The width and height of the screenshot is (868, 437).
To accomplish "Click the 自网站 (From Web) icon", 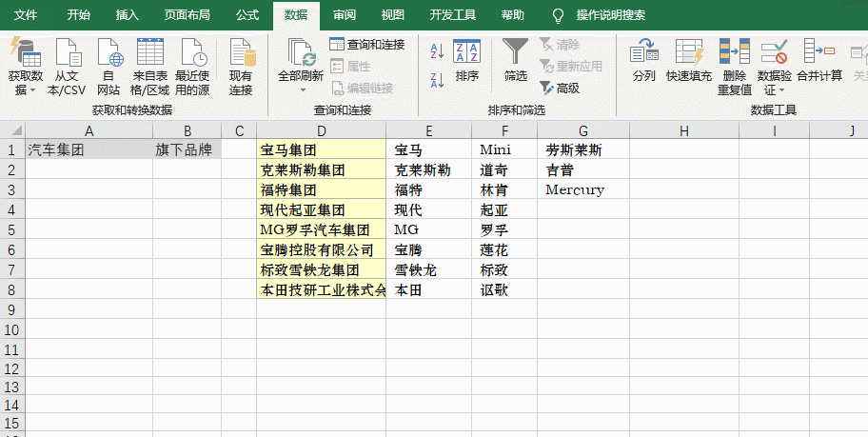I will pyautogui.click(x=109, y=52).
